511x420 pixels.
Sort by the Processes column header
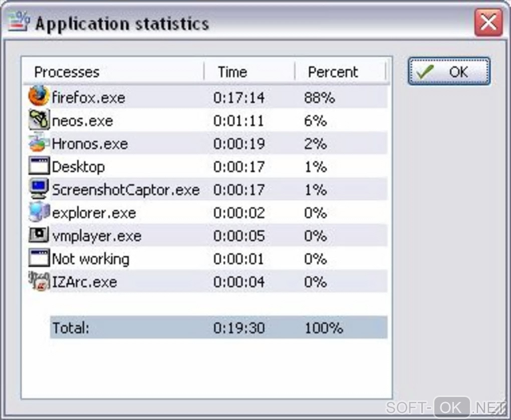coord(113,72)
